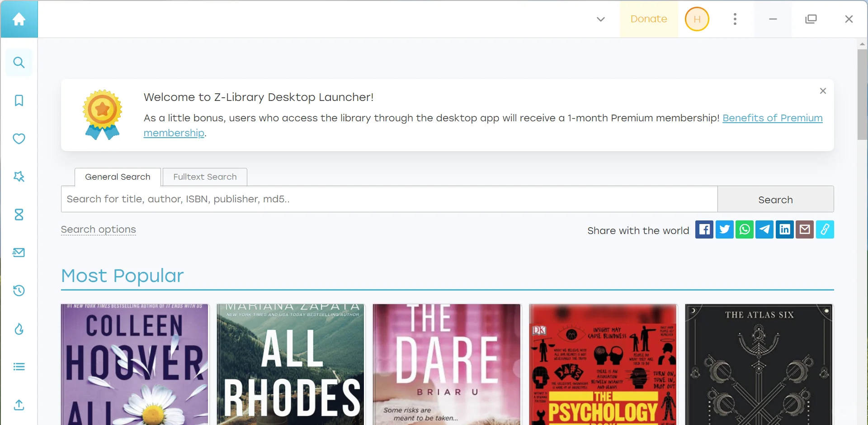Screen dimensions: 868x425
Task: Share on Twitter
Action: [725, 229]
